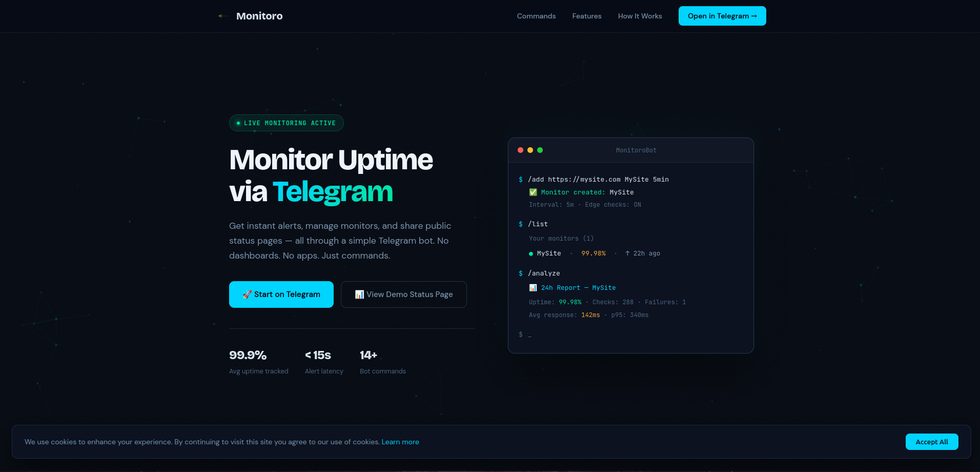Click the < 15s alert latency stat
Viewport: 980px width, 472px height.
(x=324, y=362)
